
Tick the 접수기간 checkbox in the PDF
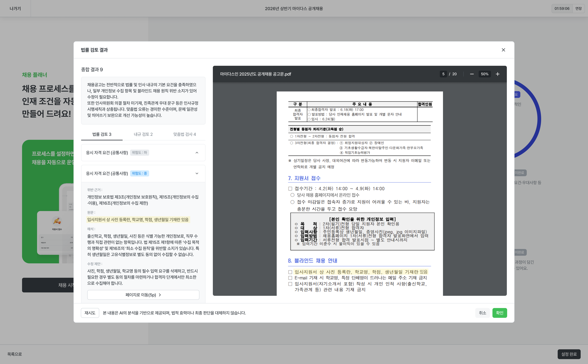coord(290,189)
